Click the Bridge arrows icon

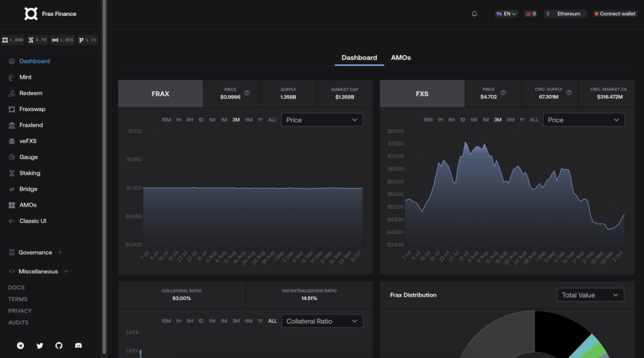[12, 189]
